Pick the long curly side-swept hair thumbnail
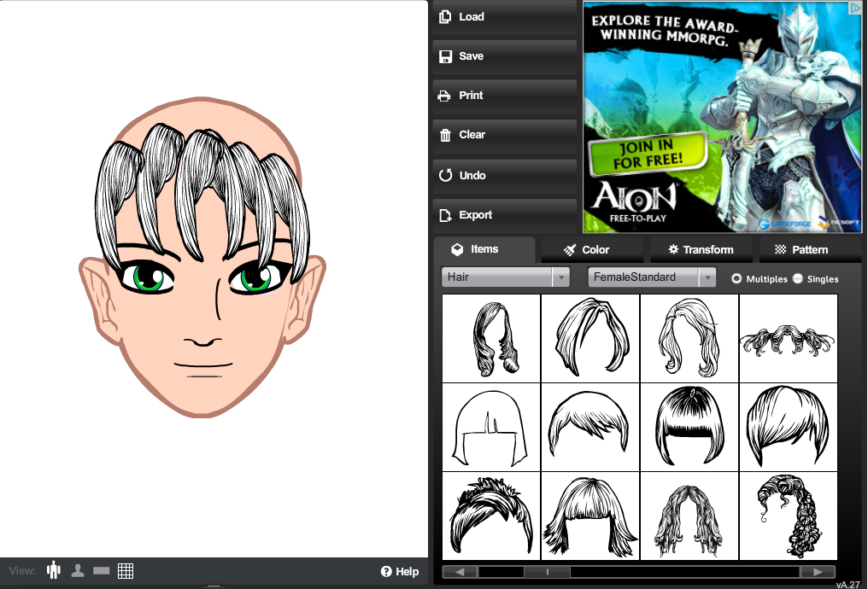Image resolution: width=868 pixels, height=589 pixels. coord(788,516)
